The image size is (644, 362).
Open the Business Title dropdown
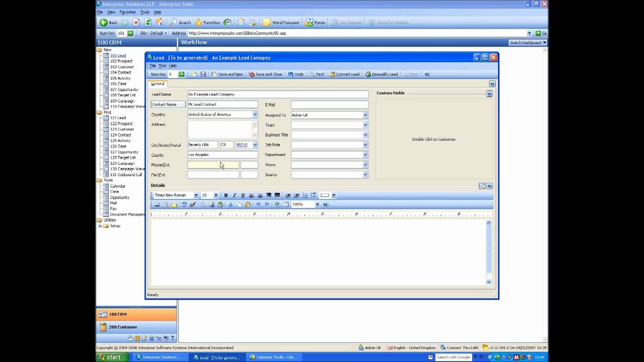pos(365,135)
